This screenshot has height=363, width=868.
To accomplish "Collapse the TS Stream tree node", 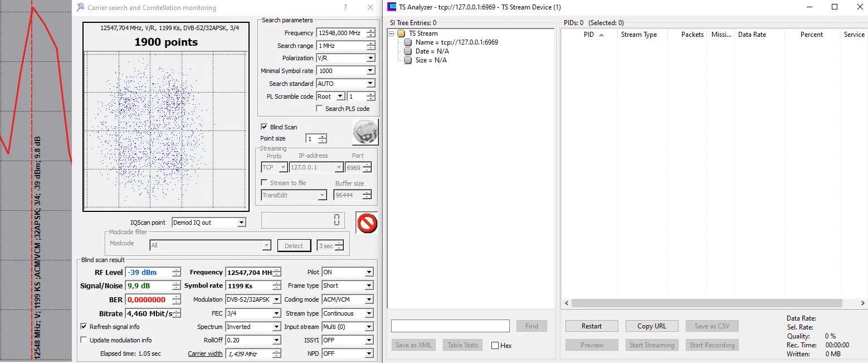I will pyautogui.click(x=392, y=33).
